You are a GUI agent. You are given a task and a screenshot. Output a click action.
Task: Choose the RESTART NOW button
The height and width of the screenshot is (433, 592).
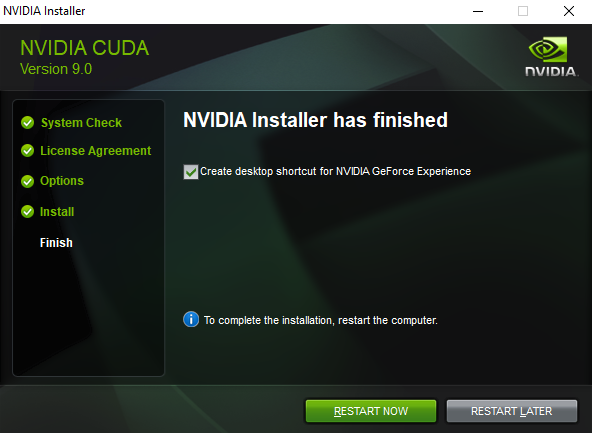point(371,411)
